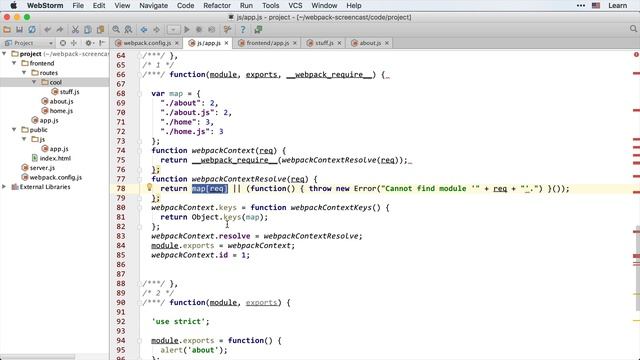640x360 pixels.
Task: Click the Paste toolbar icon
Action: [100, 29]
